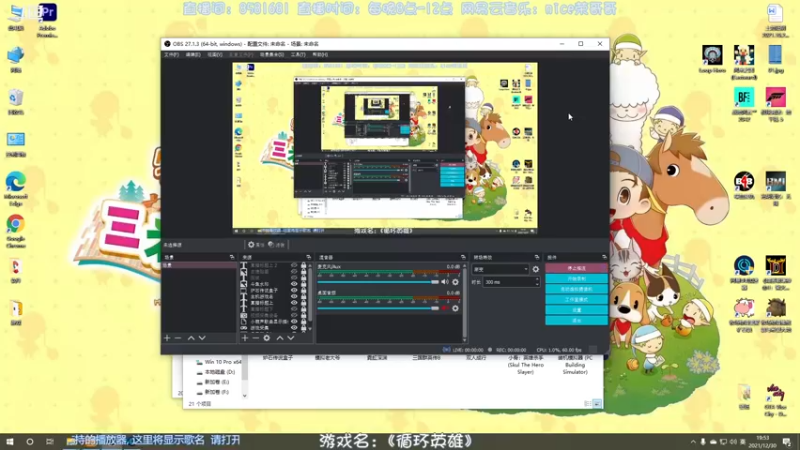Enable 工作室模式 studio mode button

click(x=577, y=299)
